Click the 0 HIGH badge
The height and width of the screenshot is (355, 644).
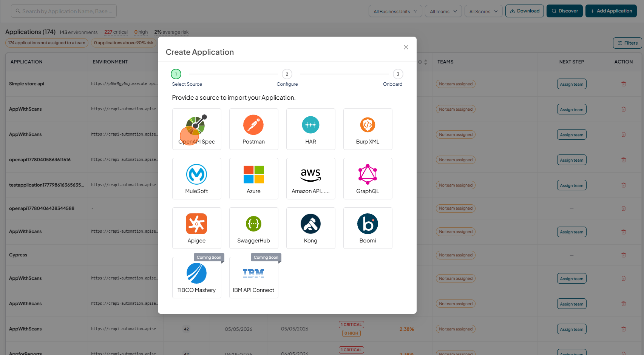(x=351, y=333)
